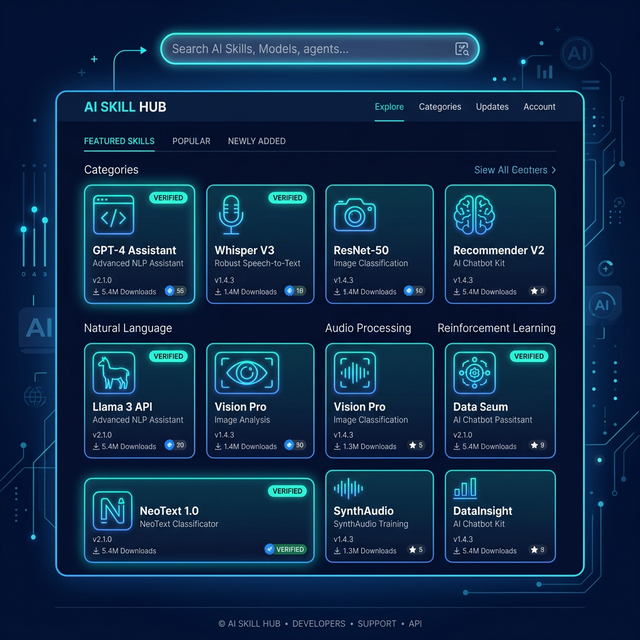Click the Whisper V3 rating badge

pos(295,291)
